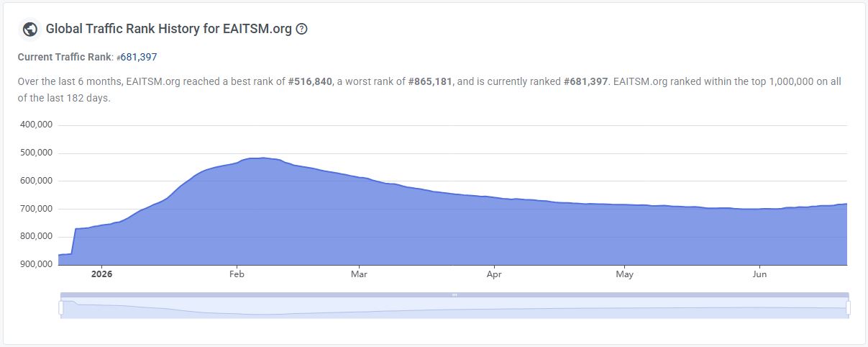868x347 pixels.
Task: Open the help question mark icon
Action: pyautogui.click(x=302, y=29)
